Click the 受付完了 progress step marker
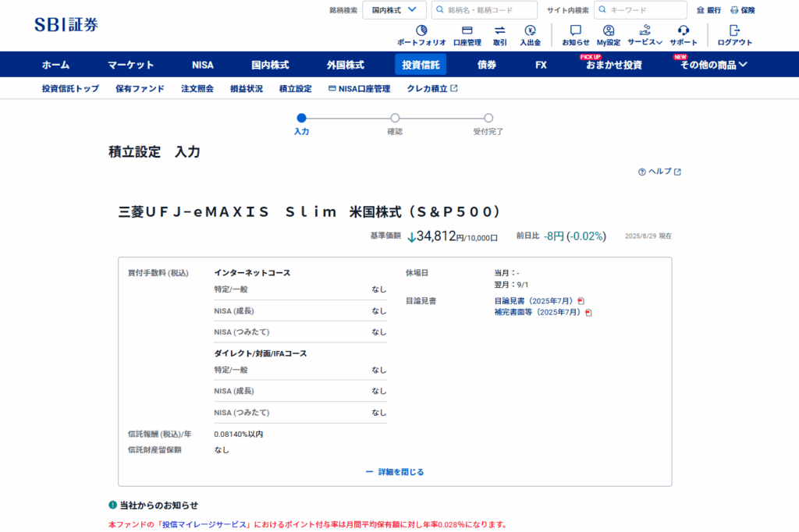Image resolution: width=799 pixels, height=532 pixels. (x=488, y=119)
